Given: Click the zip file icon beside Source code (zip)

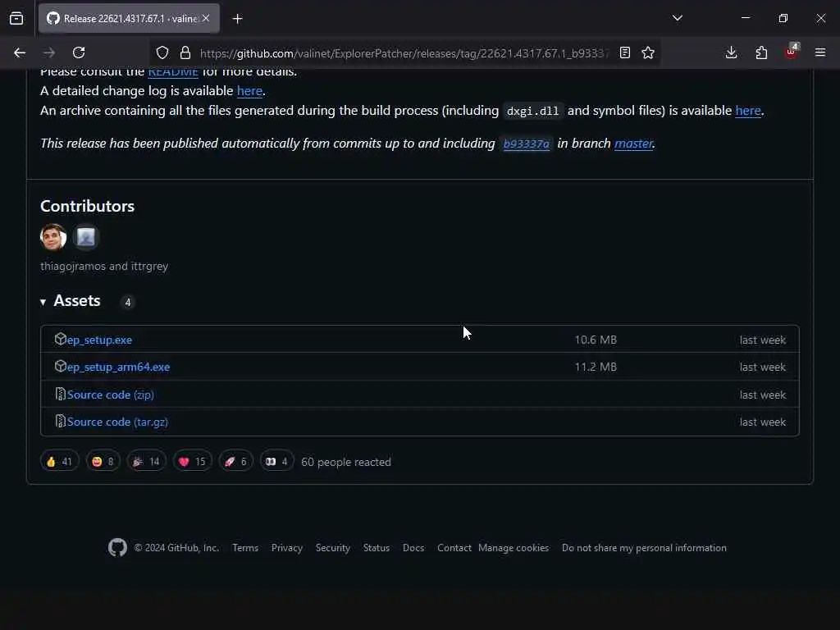Looking at the screenshot, I should point(60,395).
